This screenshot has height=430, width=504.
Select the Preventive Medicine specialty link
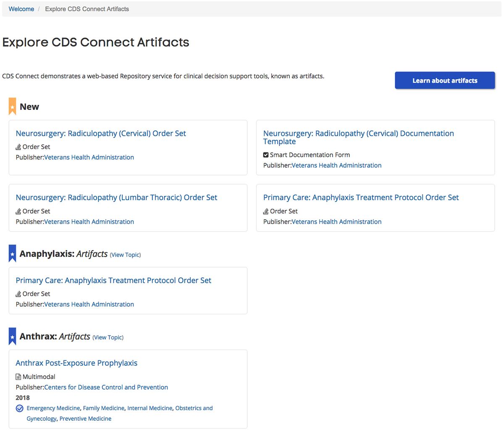(85, 418)
